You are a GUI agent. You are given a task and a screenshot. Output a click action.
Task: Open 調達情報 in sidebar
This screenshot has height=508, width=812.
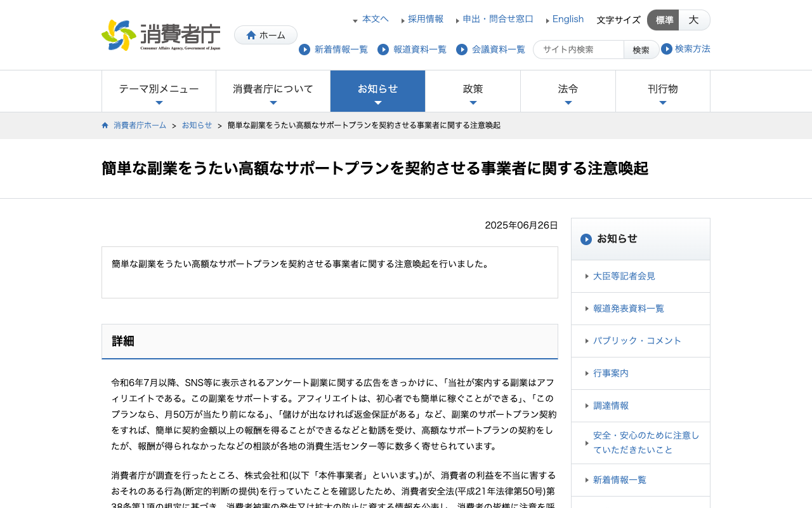(x=641, y=406)
